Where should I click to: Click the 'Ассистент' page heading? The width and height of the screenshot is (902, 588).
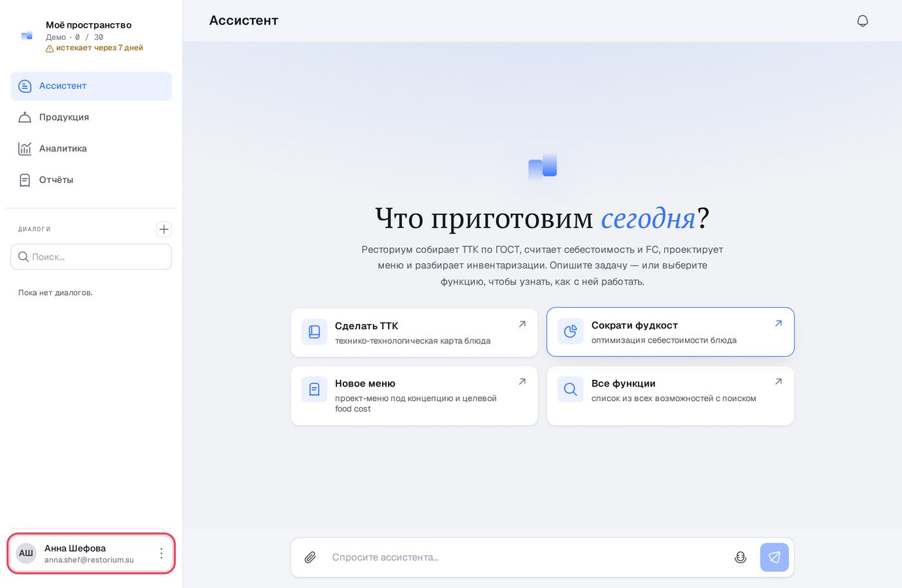244,21
